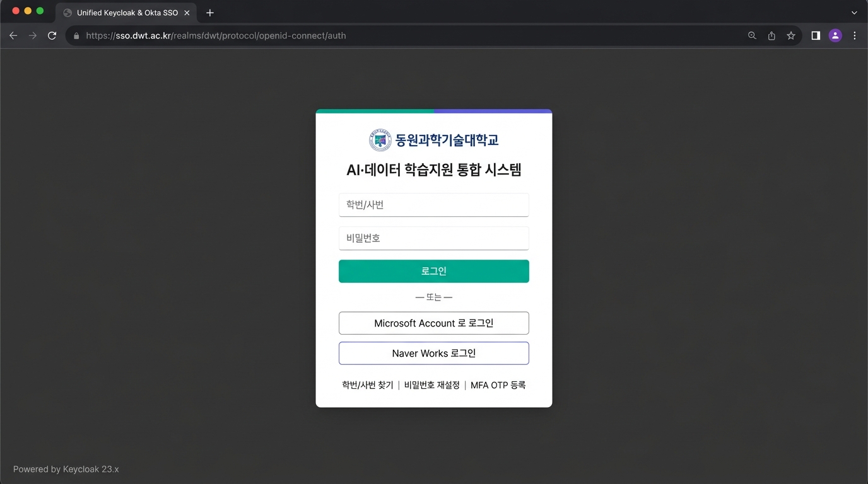Click the green macOS maximize window button
Viewport: 868px width, 484px height.
click(40, 11)
